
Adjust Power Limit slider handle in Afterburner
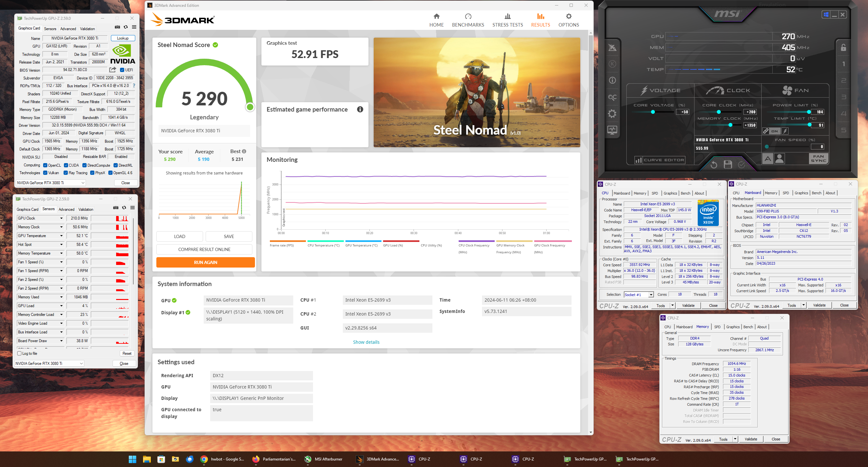809,112
